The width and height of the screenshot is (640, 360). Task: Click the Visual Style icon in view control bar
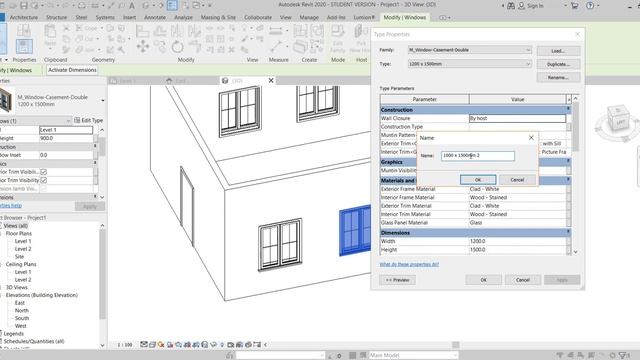point(152,345)
